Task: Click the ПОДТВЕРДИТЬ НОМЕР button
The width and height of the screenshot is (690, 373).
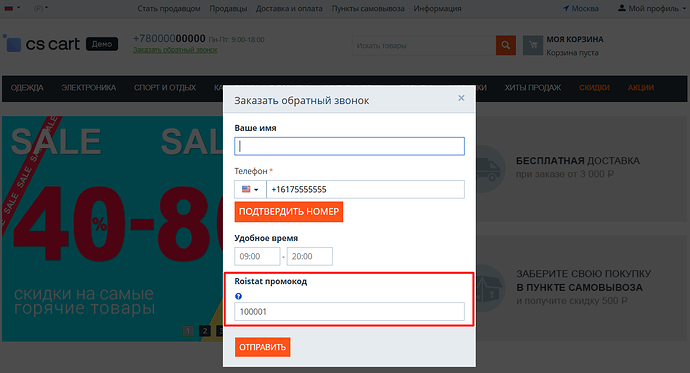Action: pyautogui.click(x=289, y=212)
